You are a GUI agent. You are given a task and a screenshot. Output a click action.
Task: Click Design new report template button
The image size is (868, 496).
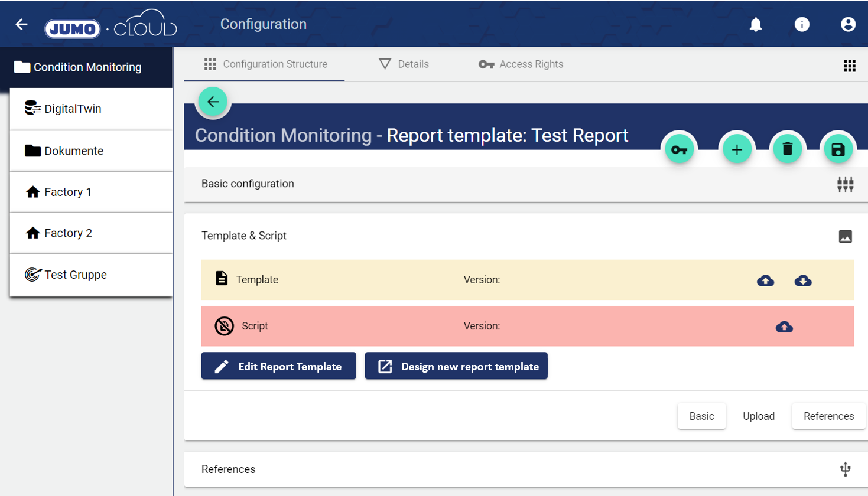tap(456, 366)
